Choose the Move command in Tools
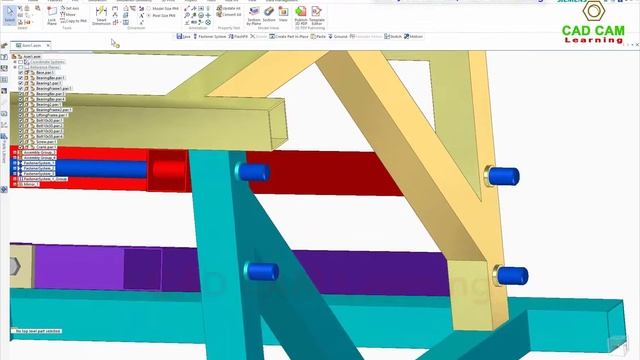This screenshot has width=640, height=360. pyautogui.click(x=68, y=14)
